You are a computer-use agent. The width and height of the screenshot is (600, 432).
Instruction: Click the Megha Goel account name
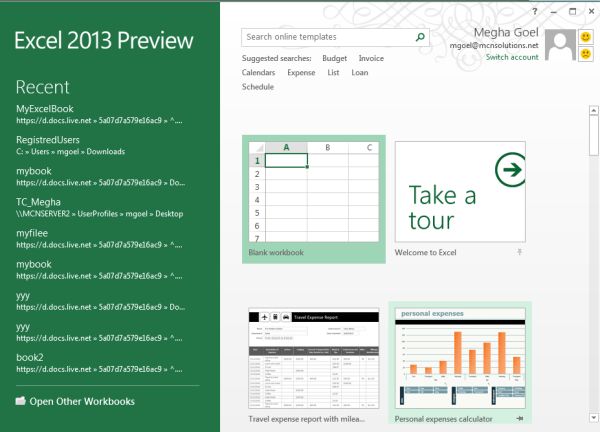(506, 33)
